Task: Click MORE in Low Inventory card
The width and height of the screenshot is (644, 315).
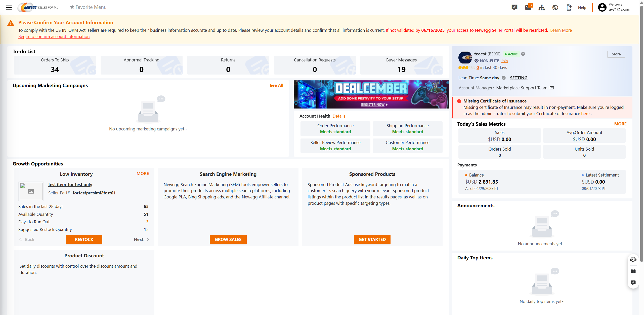Action: click(143, 173)
